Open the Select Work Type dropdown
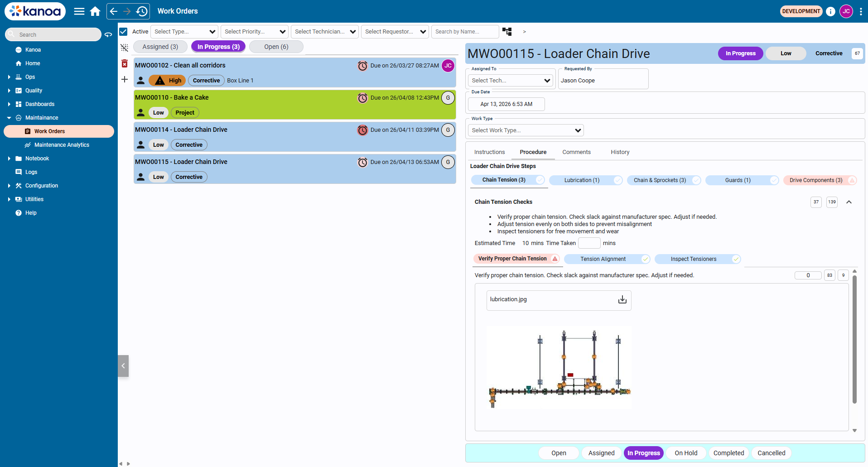This screenshot has height=467, width=868. (526, 130)
